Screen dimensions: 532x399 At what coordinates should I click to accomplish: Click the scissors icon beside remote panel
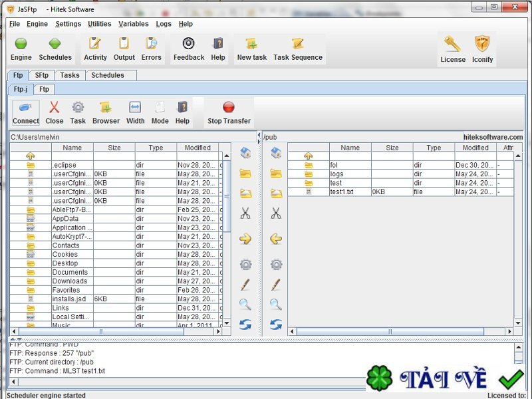[x=276, y=213]
